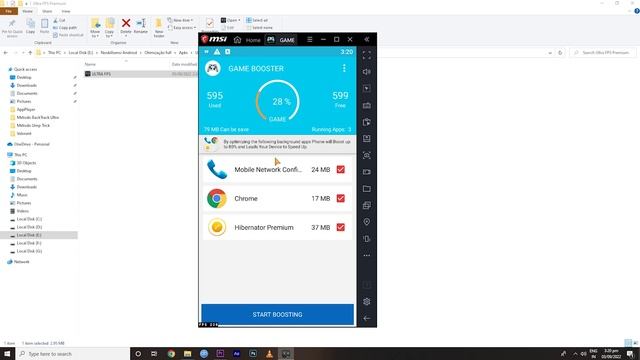Click the Android back arrow in sidebar
Screen dimensions: 640x360
click(367, 318)
